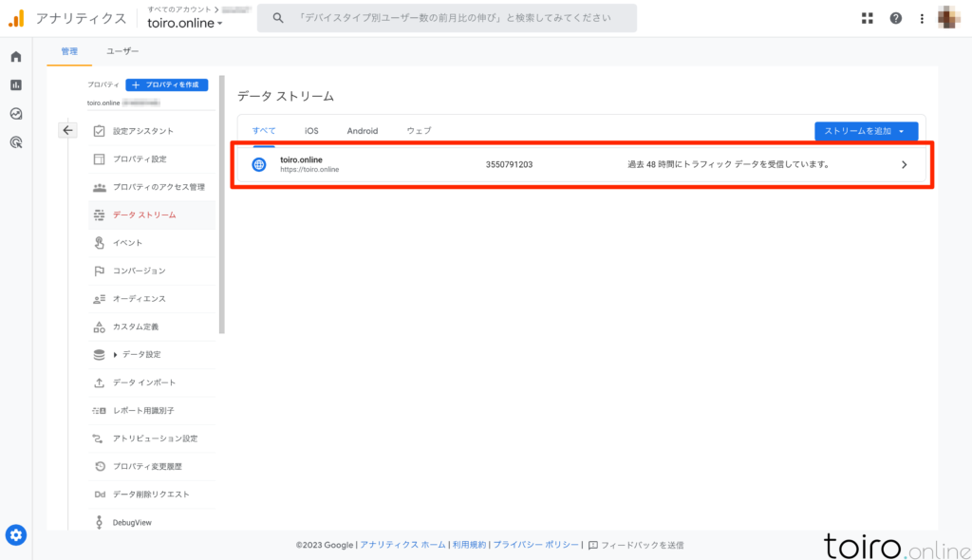Image resolution: width=972 pixels, height=560 pixels.
Task: Click the search magnifier icon
Action: point(278,18)
